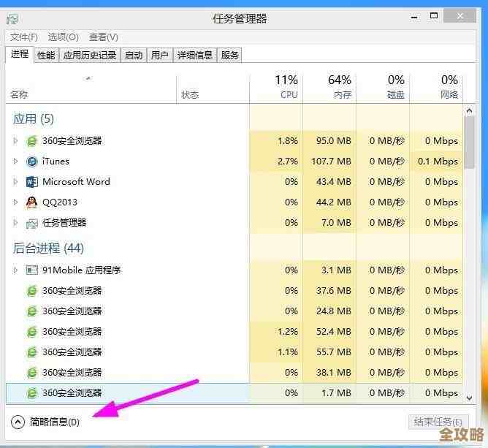Click the 3.1 MB memory value

[336, 270]
